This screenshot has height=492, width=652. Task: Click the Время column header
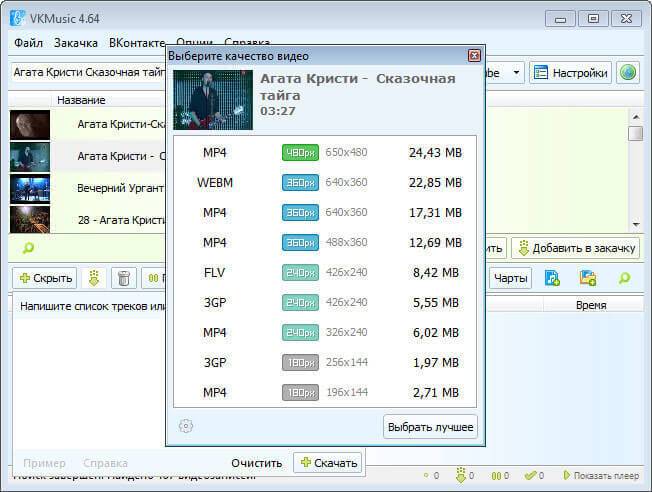591,305
